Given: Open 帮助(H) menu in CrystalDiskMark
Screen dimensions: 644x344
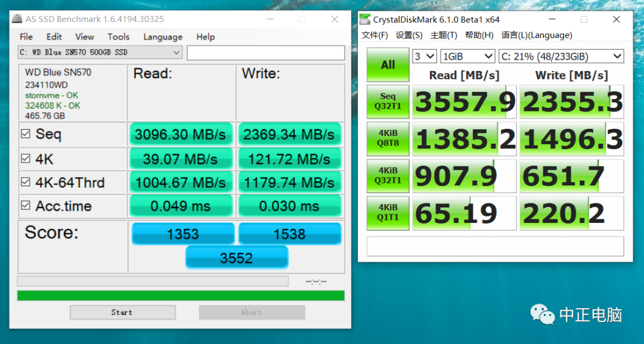Looking at the screenshot, I should coord(479,35).
